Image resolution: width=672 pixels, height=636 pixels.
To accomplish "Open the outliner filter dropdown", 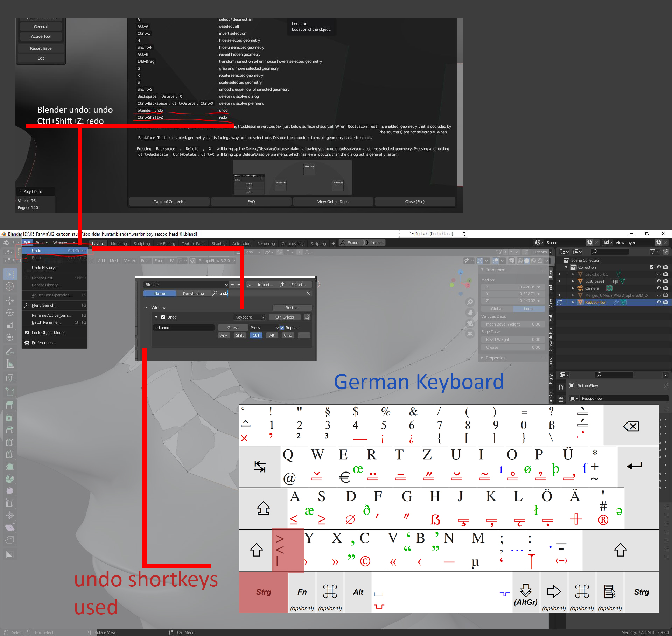I will (654, 252).
